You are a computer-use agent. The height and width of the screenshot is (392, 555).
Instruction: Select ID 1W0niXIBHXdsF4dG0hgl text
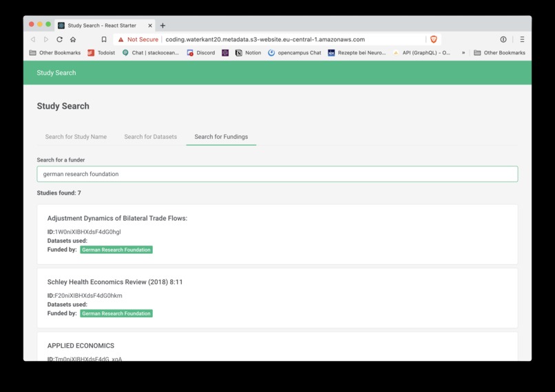84,232
